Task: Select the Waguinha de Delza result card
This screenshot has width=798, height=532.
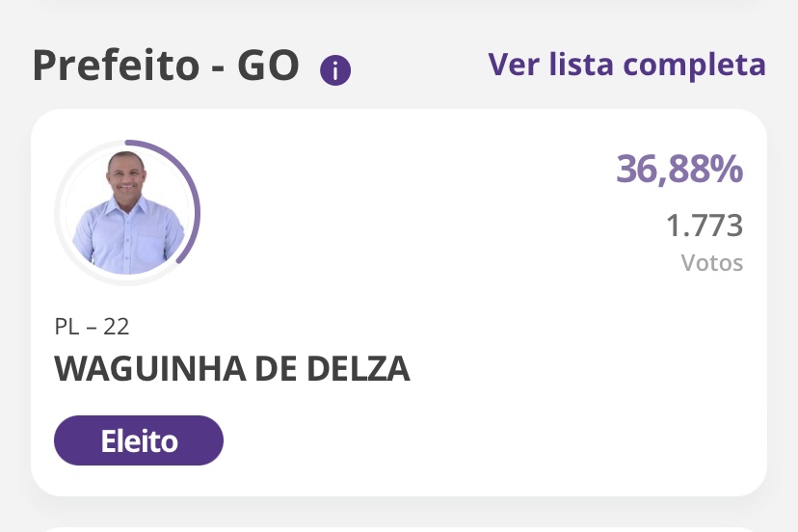Action: click(399, 303)
